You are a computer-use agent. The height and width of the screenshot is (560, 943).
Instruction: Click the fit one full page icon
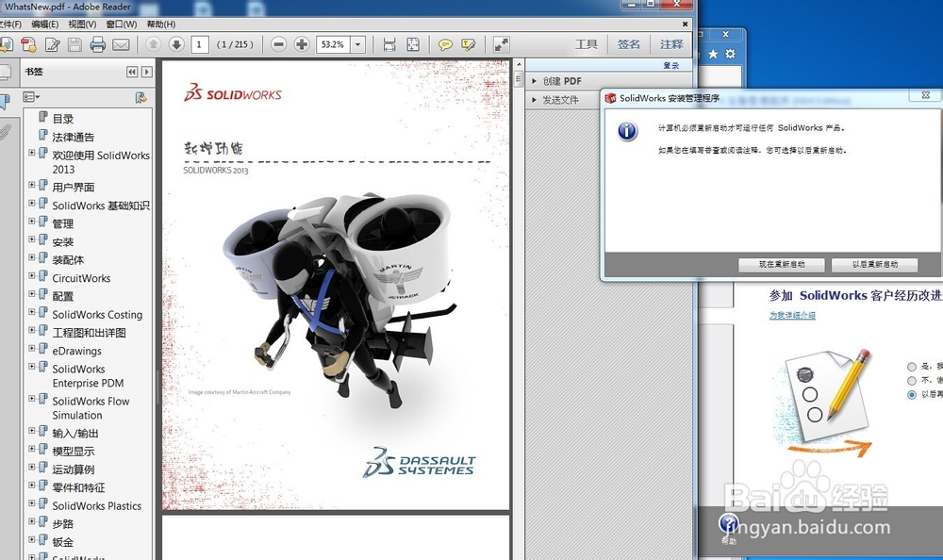(x=413, y=44)
